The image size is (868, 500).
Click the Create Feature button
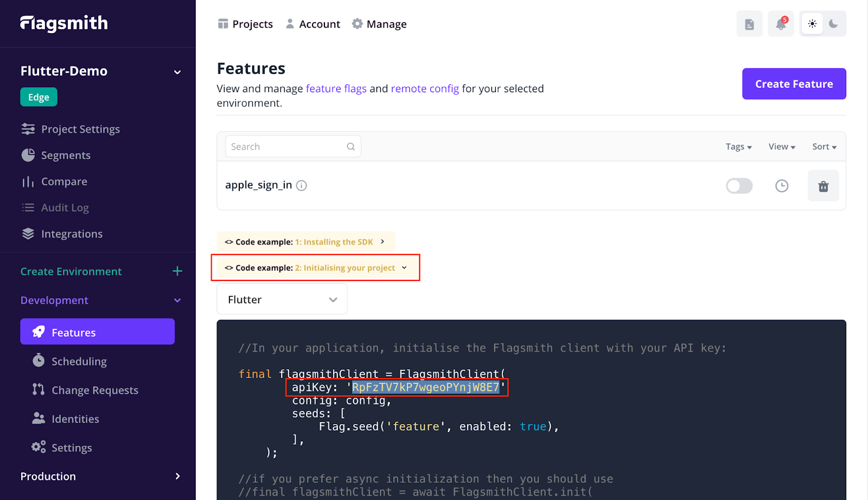(x=794, y=84)
